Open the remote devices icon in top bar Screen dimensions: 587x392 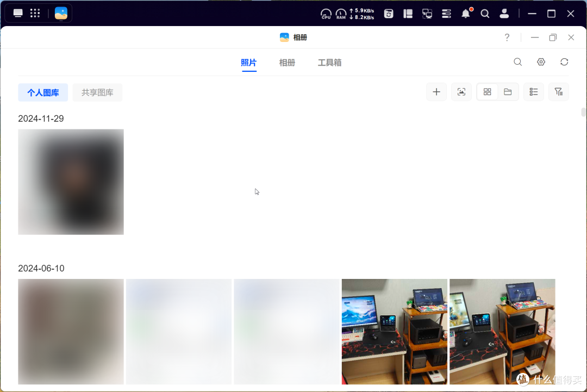427,14
